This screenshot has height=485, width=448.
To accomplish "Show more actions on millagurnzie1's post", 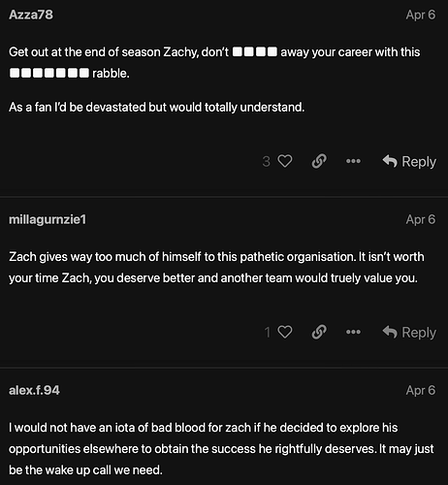I will tap(353, 332).
